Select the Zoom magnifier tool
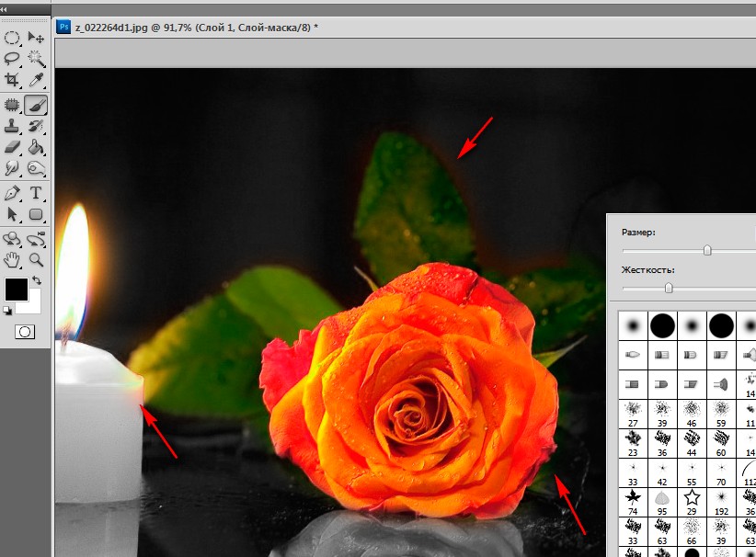The height and width of the screenshot is (557, 756). [37, 259]
